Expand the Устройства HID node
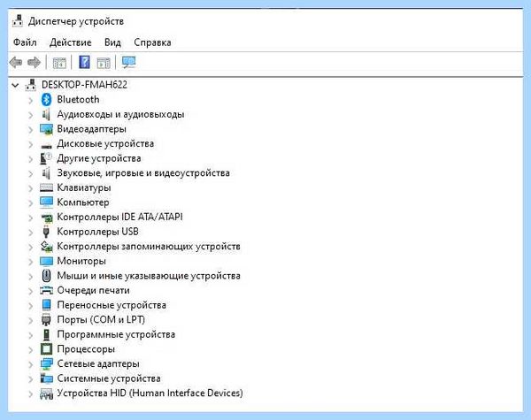 [30, 394]
